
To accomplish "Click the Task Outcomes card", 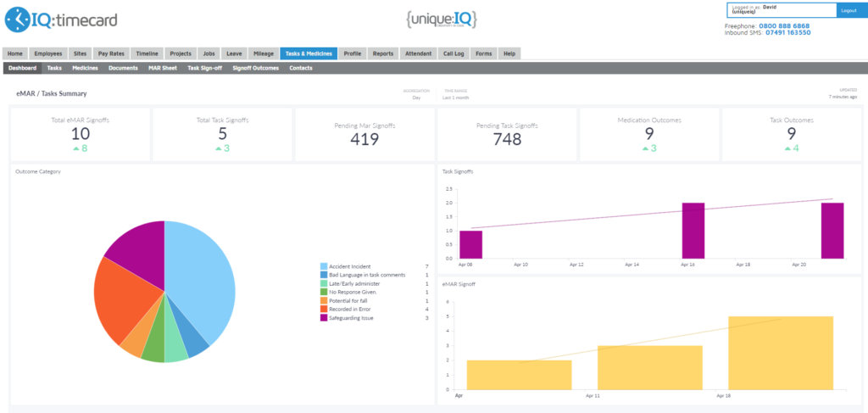I will (792, 135).
